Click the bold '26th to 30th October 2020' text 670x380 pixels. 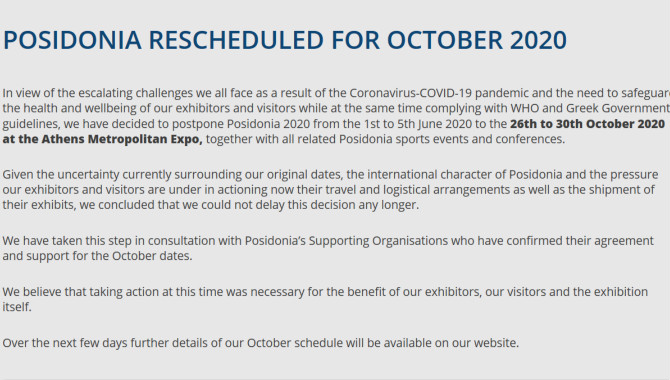(587, 124)
